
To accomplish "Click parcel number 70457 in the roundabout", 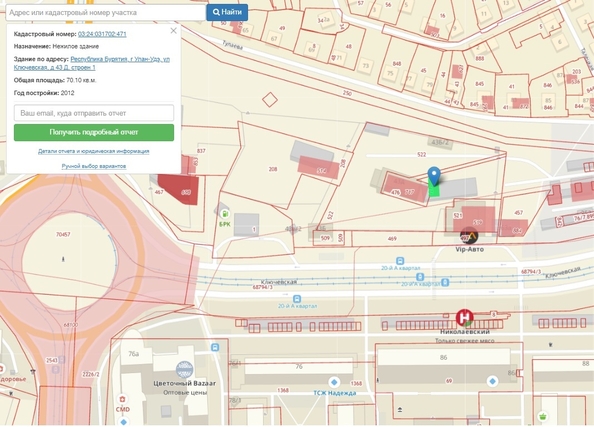I will click(x=63, y=235).
